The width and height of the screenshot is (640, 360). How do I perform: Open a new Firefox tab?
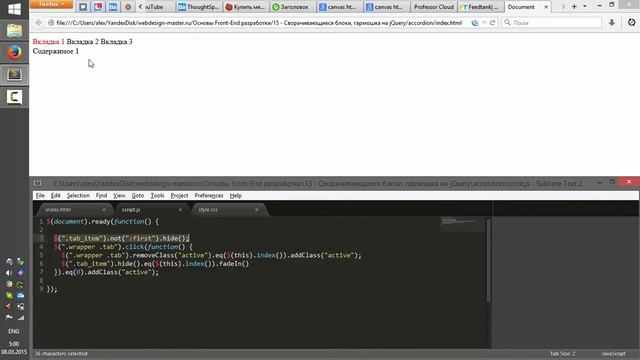pyautogui.click(x=574, y=7)
